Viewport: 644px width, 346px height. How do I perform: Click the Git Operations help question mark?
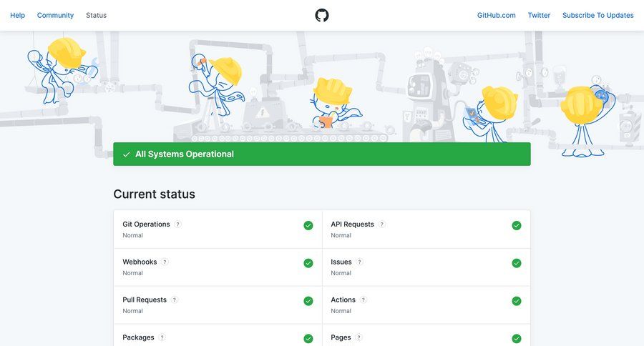pyautogui.click(x=177, y=224)
